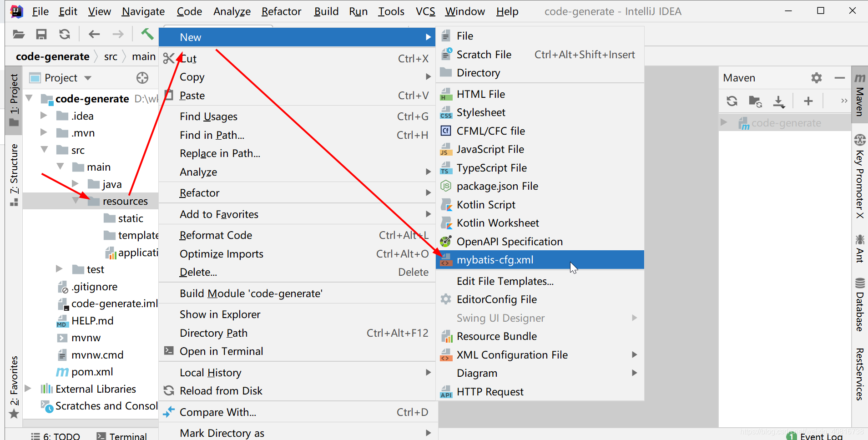Click Maven Reimport all projects icon
The height and width of the screenshot is (440, 868).
pos(732,101)
